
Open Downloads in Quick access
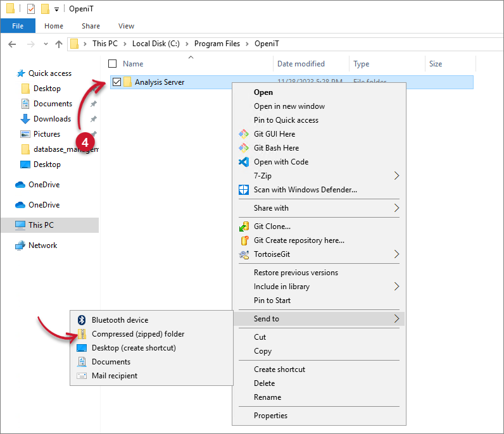(52, 119)
